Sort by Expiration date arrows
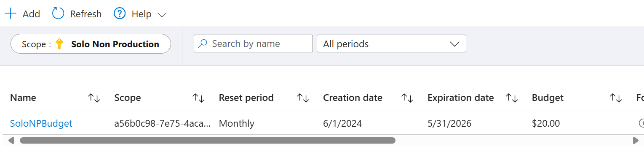The height and width of the screenshot is (155, 644). 512,98
